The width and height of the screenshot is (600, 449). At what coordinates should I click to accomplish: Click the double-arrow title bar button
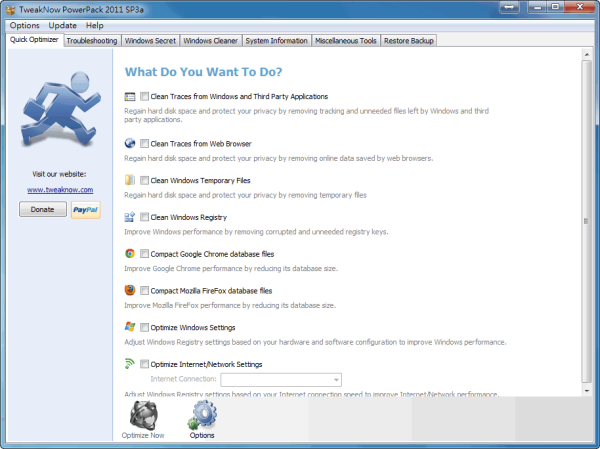(509, 7)
